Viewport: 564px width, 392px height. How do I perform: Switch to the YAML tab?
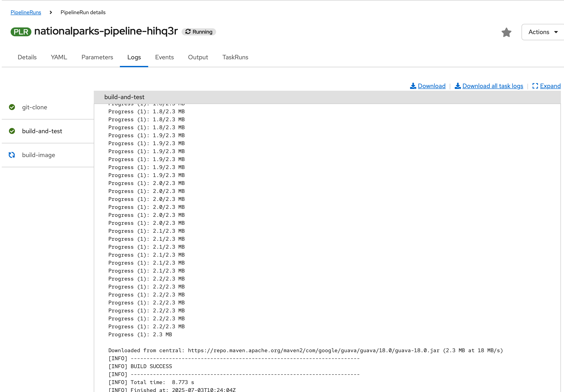coord(59,57)
